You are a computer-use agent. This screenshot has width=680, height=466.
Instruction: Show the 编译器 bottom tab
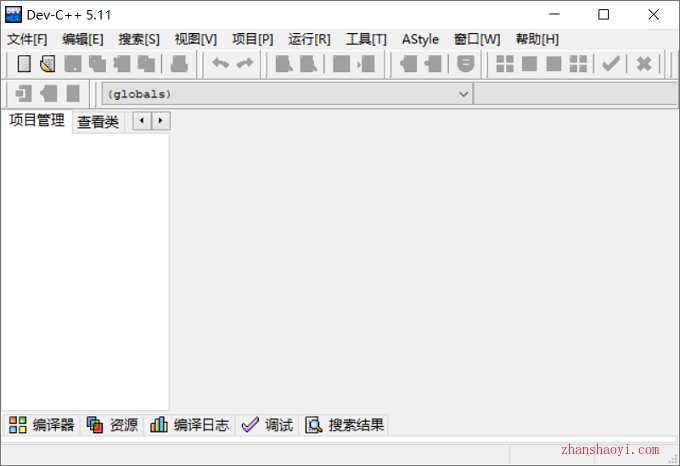tap(42, 425)
